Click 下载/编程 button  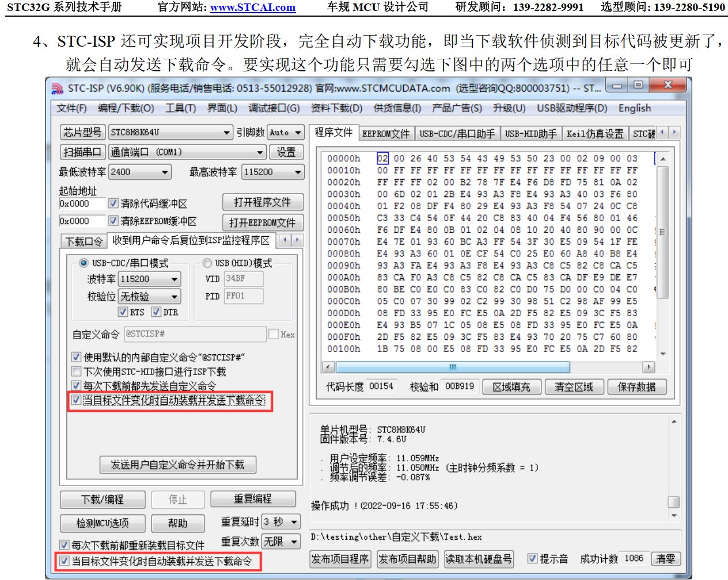(x=103, y=499)
